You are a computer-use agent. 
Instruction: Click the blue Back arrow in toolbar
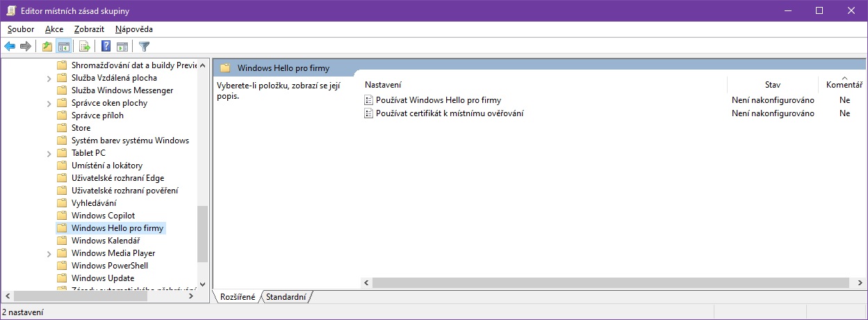coord(10,47)
